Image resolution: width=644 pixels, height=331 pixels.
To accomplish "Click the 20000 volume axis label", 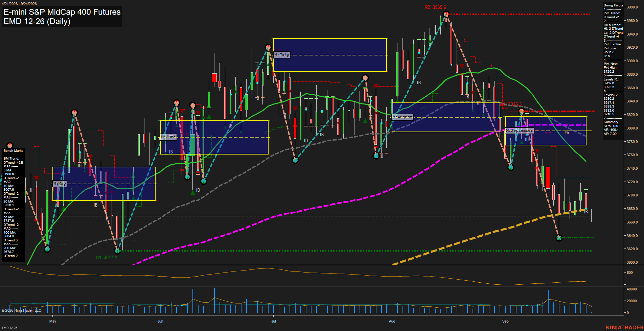I will (x=631, y=301).
